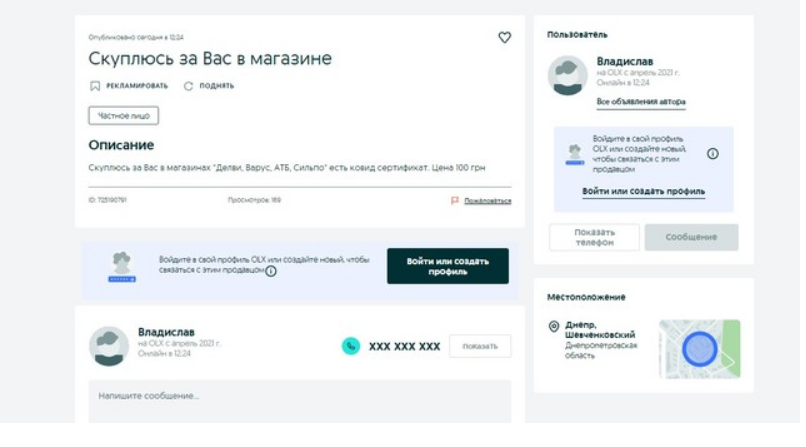Click the green phone icon
This screenshot has height=447, width=806.
[x=350, y=346]
